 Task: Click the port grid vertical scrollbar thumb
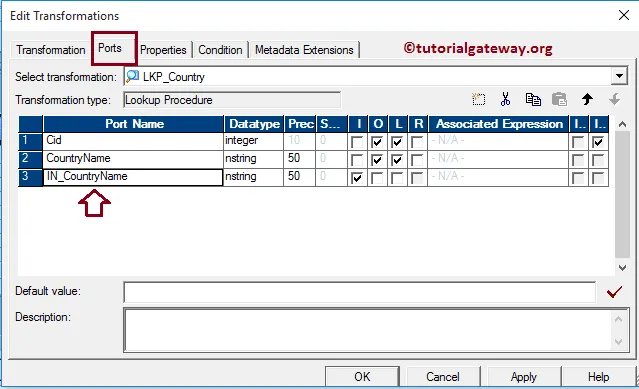pyautogui.click(x=622, y=195)
